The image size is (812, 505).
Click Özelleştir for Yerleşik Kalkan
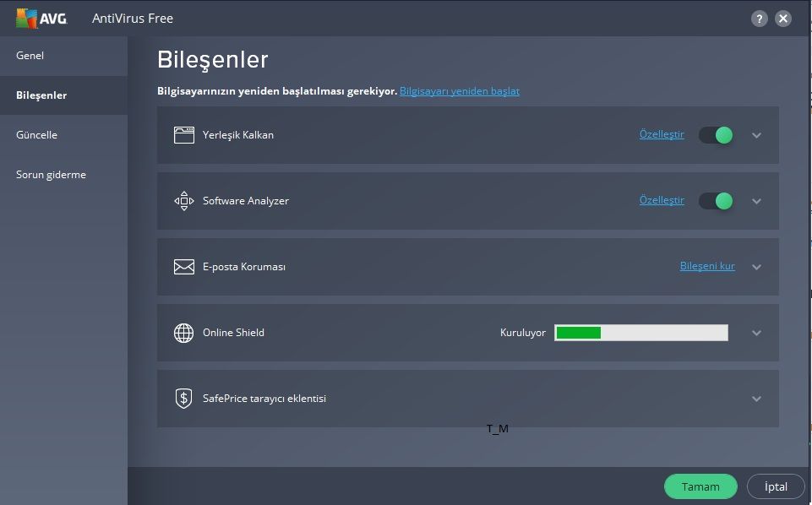(x=662, y=134)
